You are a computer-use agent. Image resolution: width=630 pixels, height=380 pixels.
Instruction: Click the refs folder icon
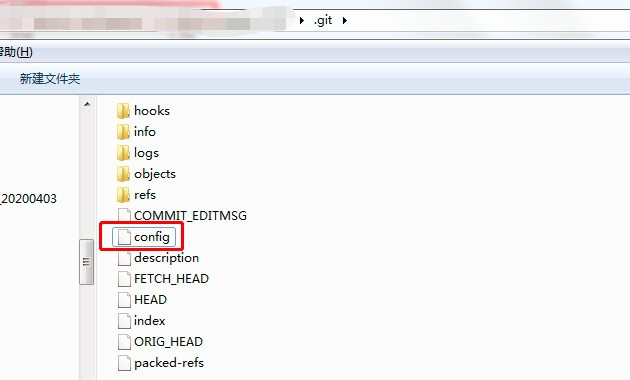click(123, 195)
